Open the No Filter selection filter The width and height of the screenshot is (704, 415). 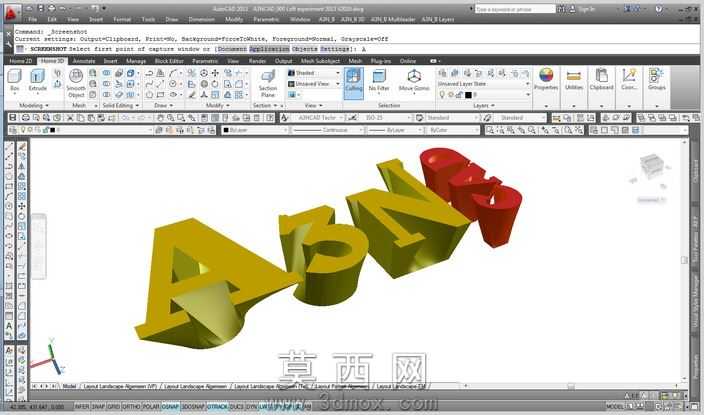click(379, 81)
